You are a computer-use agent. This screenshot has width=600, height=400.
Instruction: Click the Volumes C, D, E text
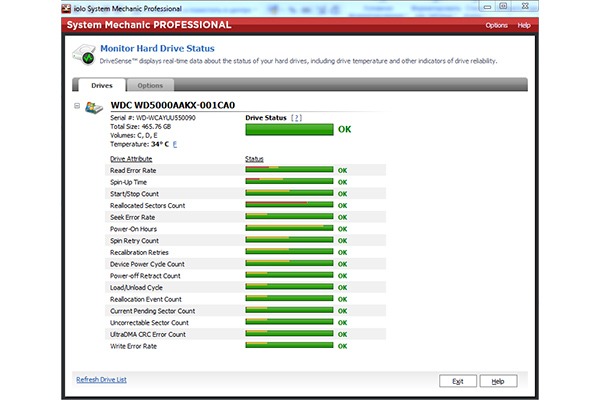pos(134,136)
